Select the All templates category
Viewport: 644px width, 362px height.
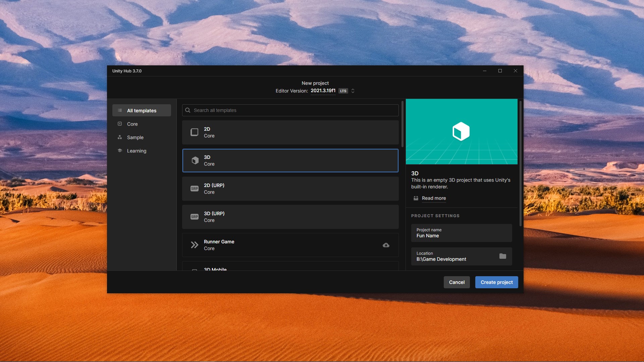coord(142,111)
